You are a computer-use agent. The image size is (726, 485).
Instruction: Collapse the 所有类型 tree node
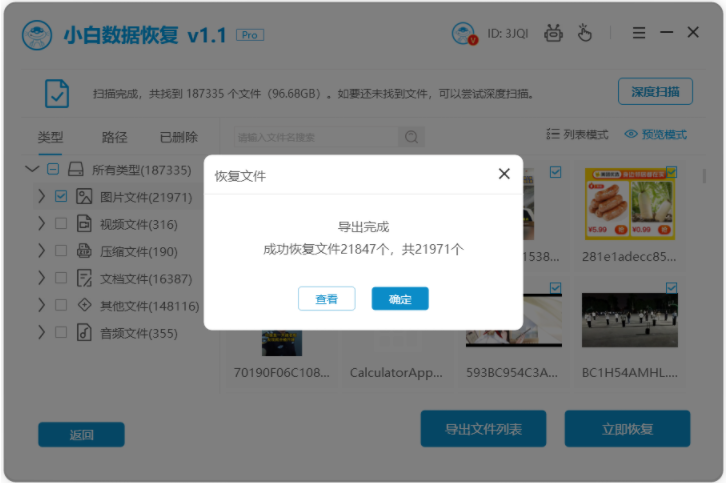point(31,169)
